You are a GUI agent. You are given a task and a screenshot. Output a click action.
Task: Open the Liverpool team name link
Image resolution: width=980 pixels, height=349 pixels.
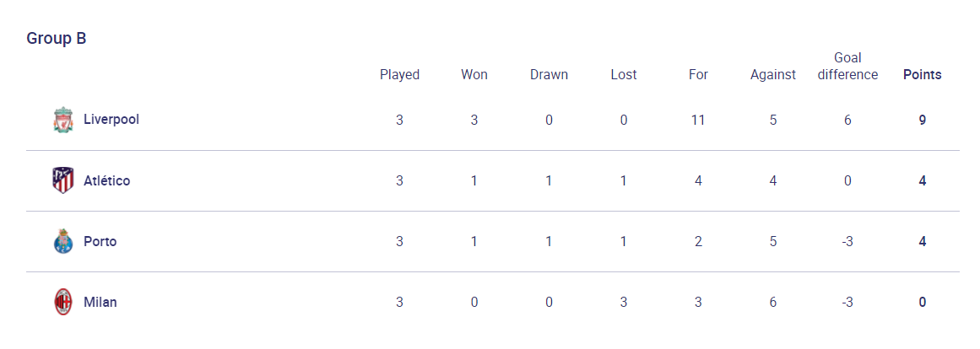point(111,119)
